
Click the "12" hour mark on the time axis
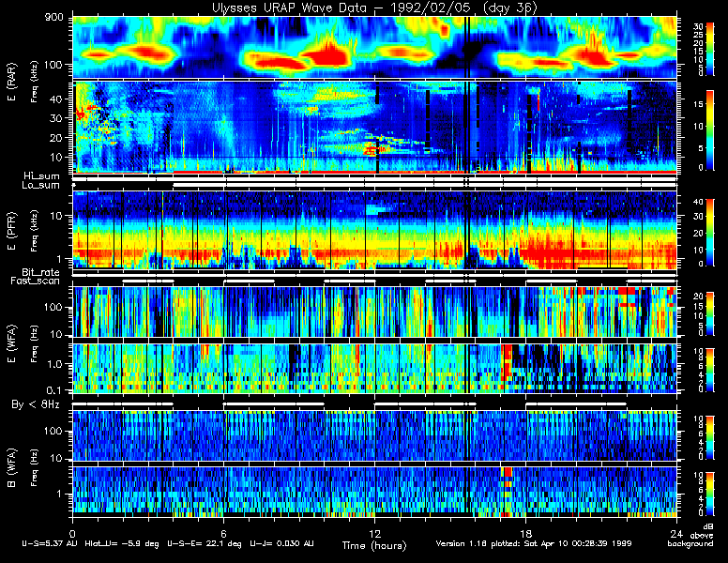pyautogui.click(x=374, y=533)
